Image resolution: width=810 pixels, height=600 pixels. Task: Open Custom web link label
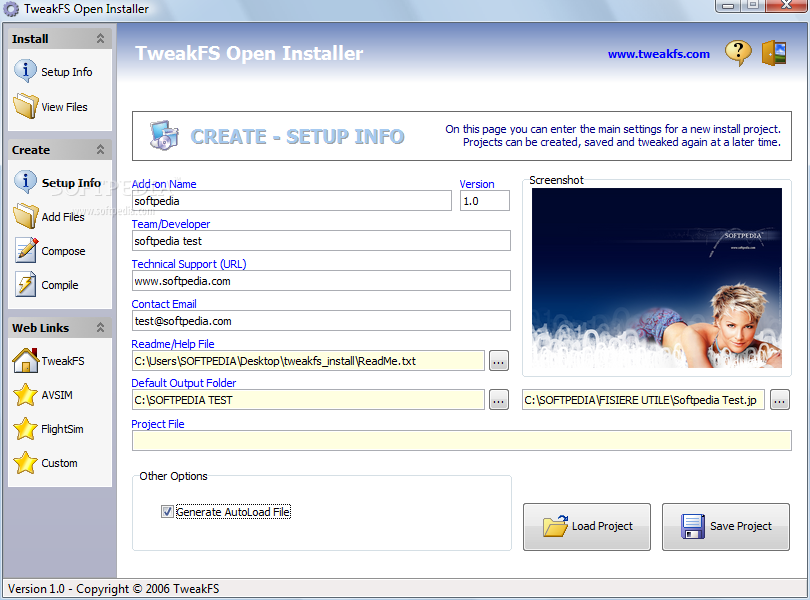[59, 464]
